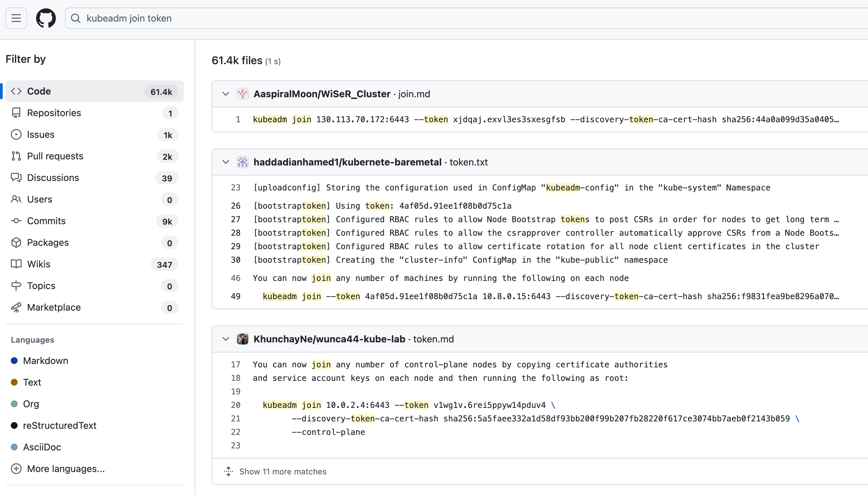868x495 pixels.
Task: Click KhunchayNe user avatar thumbnail
Action: (x=243, y=339)
